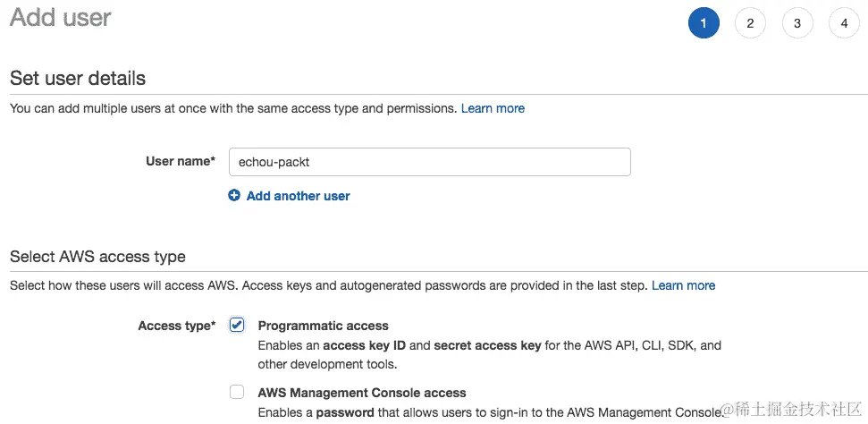868x424 pixels.
Task: Click the Add user page heading
Action: click(x=61, y=18)
